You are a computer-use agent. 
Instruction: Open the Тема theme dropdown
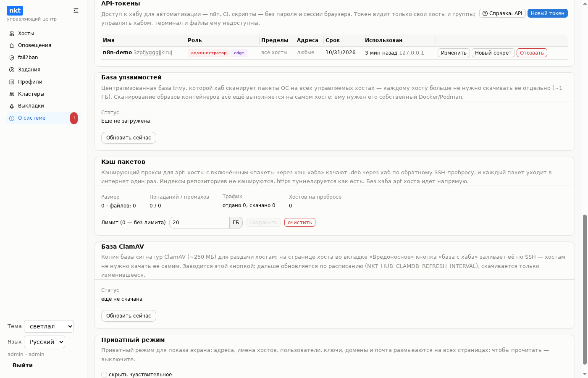pos(49,326)
